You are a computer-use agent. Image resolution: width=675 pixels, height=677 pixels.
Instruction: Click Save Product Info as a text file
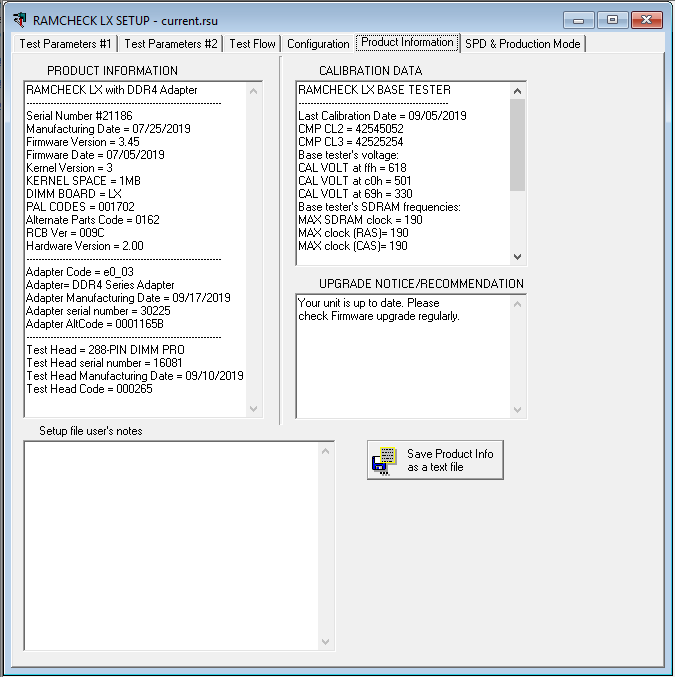pos(435,460)
